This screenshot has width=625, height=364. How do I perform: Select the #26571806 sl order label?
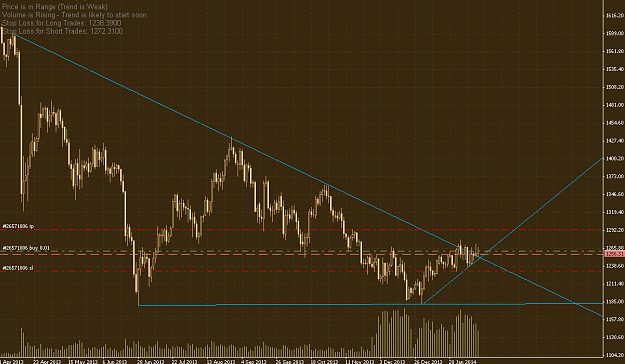[18, 268]
